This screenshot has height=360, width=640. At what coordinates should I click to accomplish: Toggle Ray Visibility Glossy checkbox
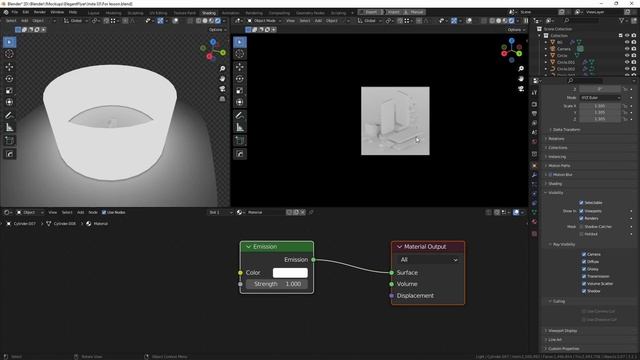(x=584, y=269)
